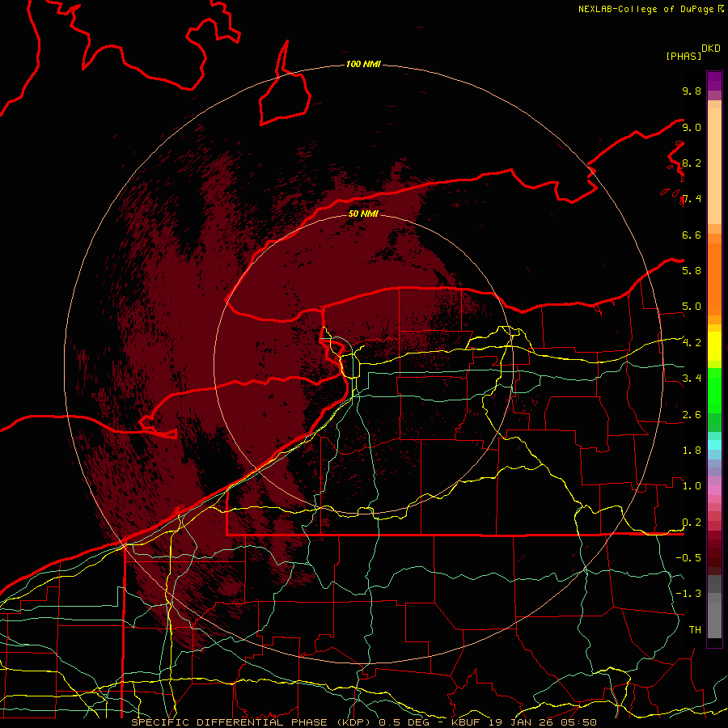Click the 8.2 value on color scale
The image size is (728, 728).
pyautogui.click(x=692, y=163)
